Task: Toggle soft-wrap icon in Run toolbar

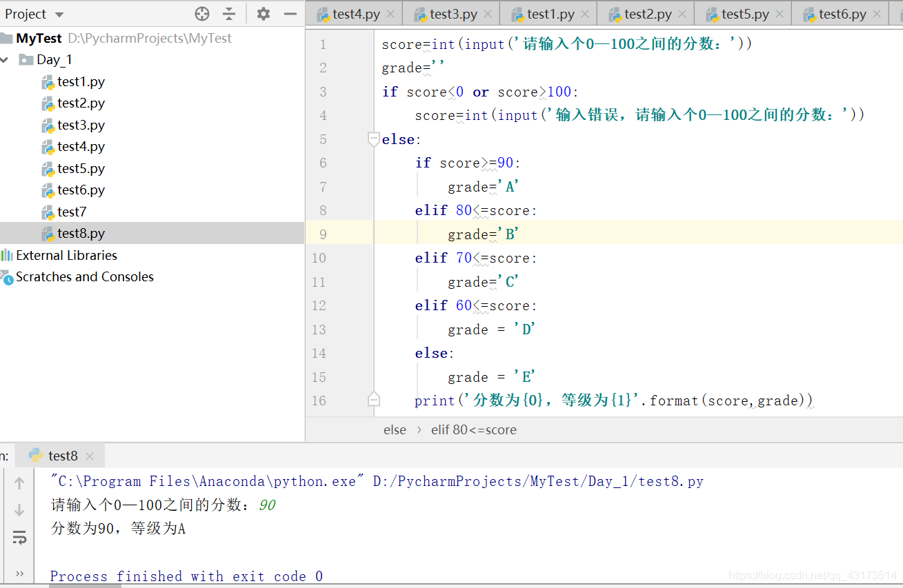Action: (19, 538)
